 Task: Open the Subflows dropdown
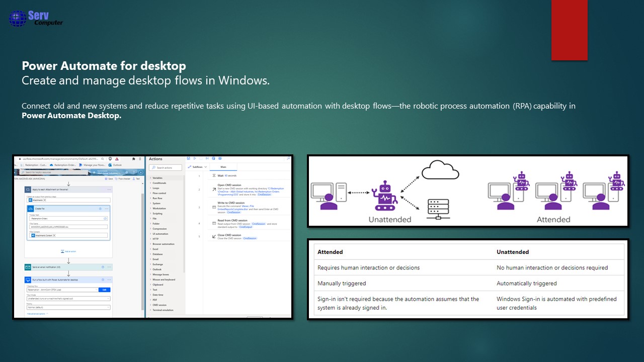[197, 167]
